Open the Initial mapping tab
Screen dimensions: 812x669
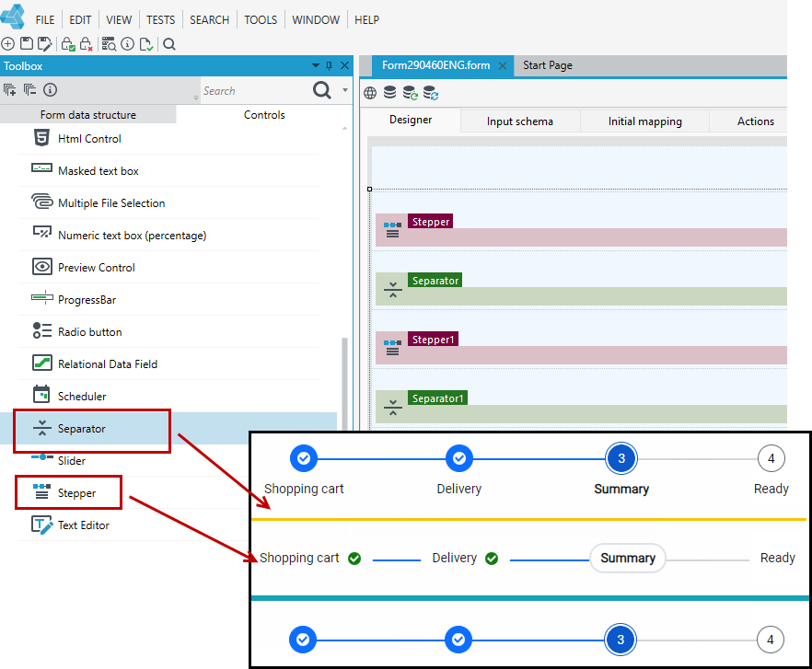(644, 121)
